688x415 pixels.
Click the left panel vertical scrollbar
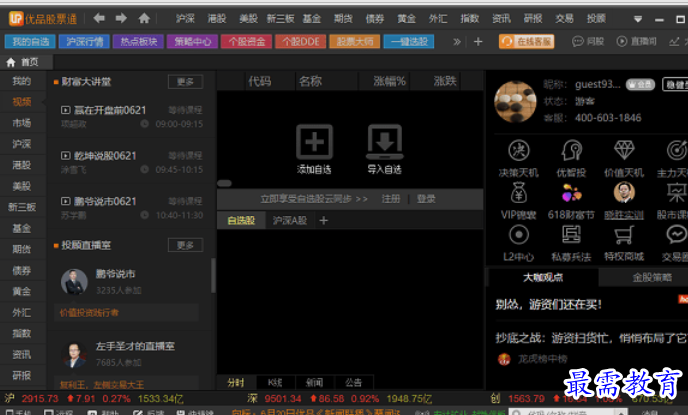pyautogui.click(x=213, y=275)
